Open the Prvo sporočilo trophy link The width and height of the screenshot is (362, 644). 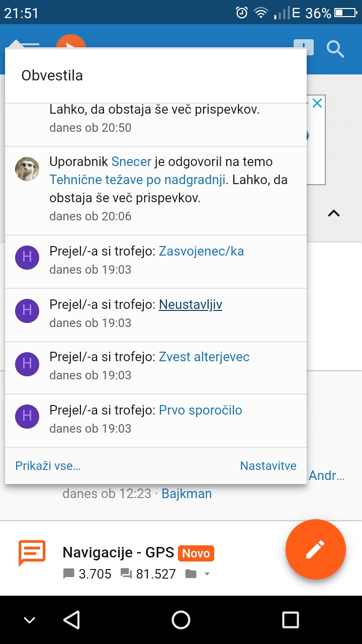201,410
